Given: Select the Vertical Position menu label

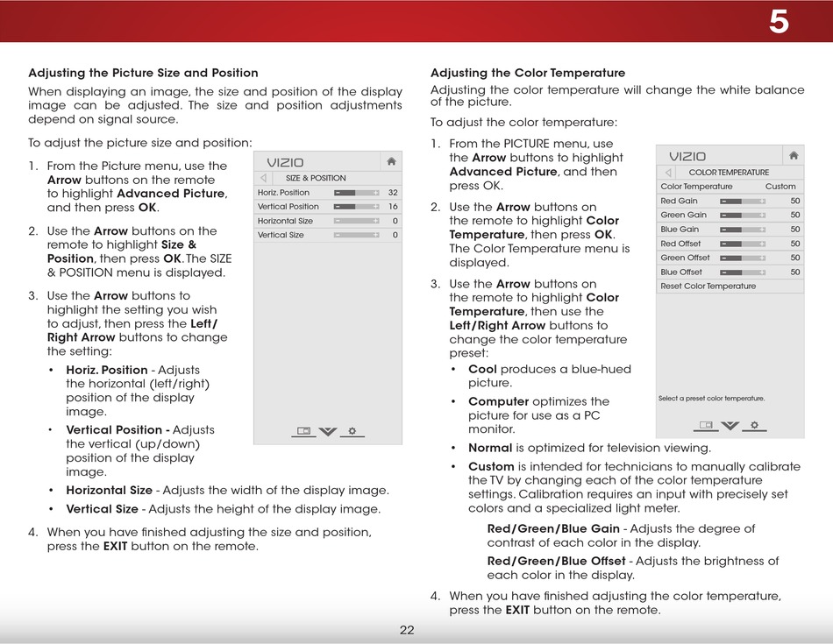Looking at the screenshot, I should (x=288, y=207).
